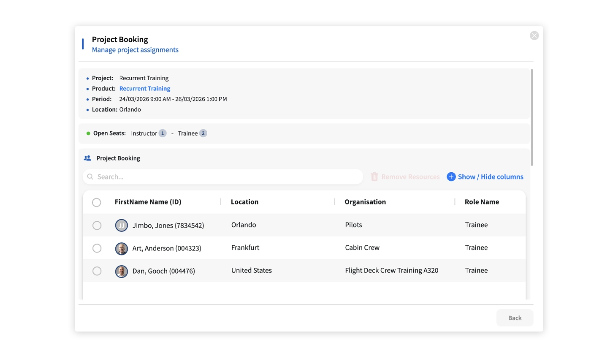
Task: Click the dialog's vertical scrollbar
Action: (x=532, y=117)
